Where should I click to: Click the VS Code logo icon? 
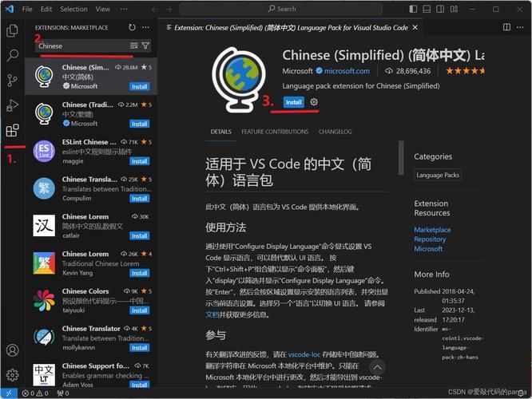pyautogui.click(x=10, y=9)
